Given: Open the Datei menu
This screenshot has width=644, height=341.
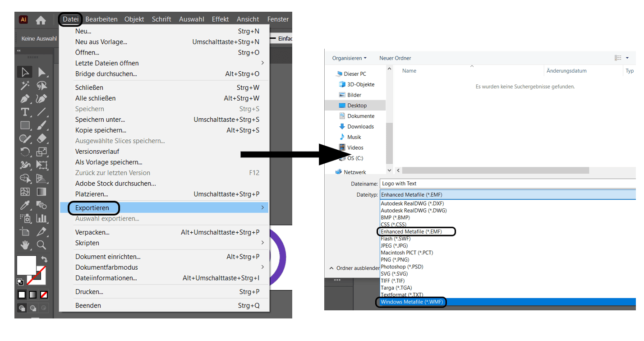Looking at the screenshot, I should click(71, 19).
